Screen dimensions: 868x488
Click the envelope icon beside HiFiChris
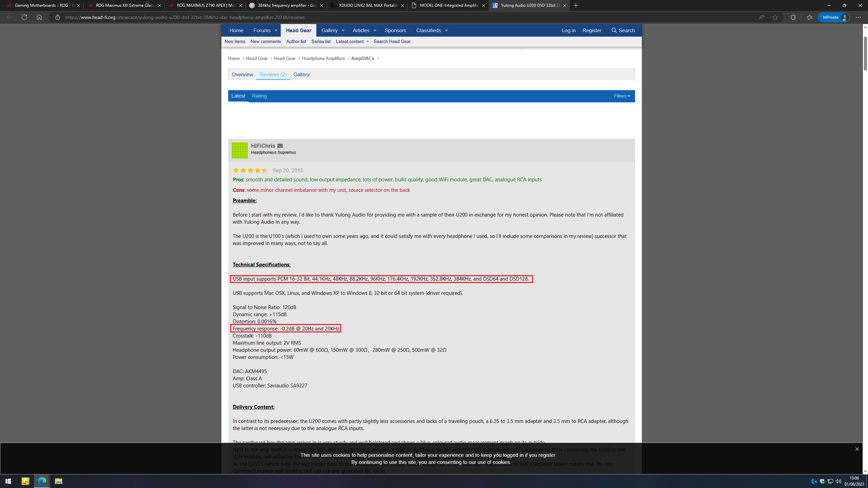280,146
